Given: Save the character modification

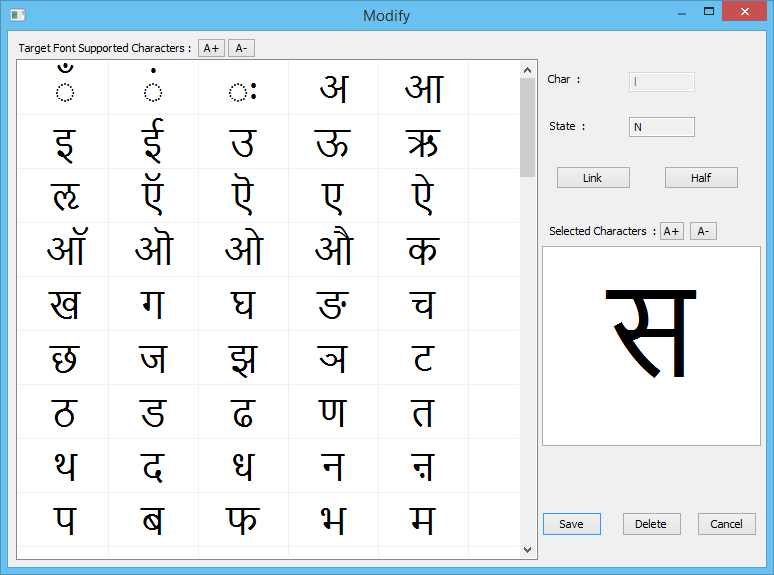Looking at the screenshot, I should [x=572, y=524].
